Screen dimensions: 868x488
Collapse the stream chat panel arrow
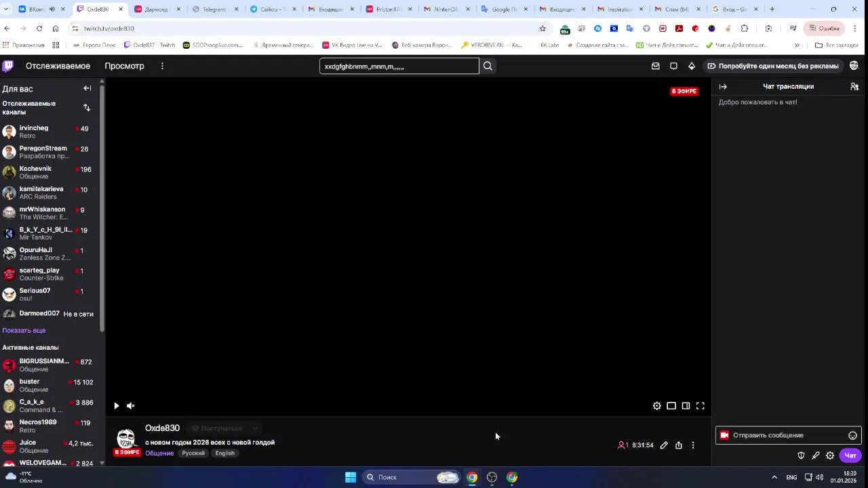click(723, 87)
